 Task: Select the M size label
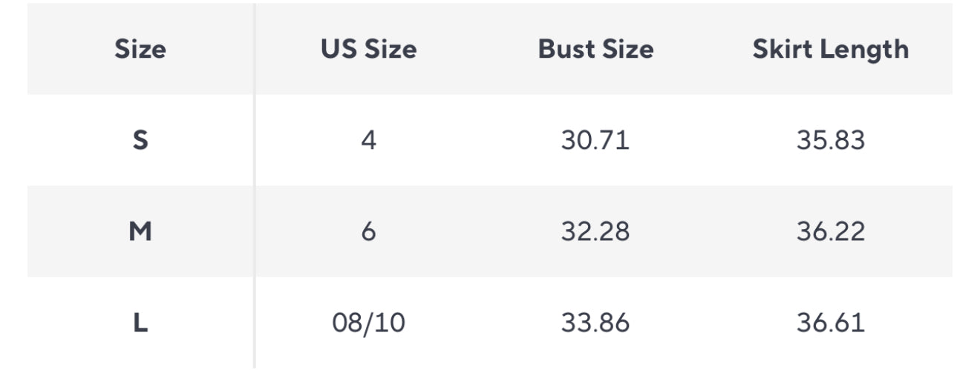(x=140, y=232)
